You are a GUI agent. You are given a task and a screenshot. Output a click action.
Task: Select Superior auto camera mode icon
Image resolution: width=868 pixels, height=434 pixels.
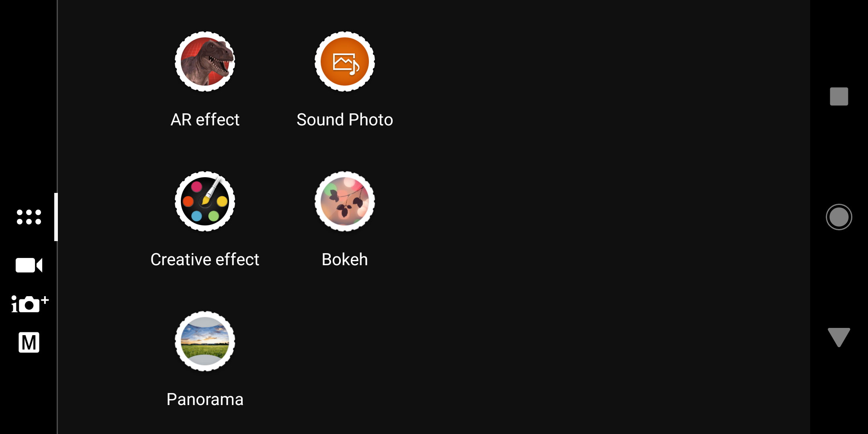tap(30, 304)
